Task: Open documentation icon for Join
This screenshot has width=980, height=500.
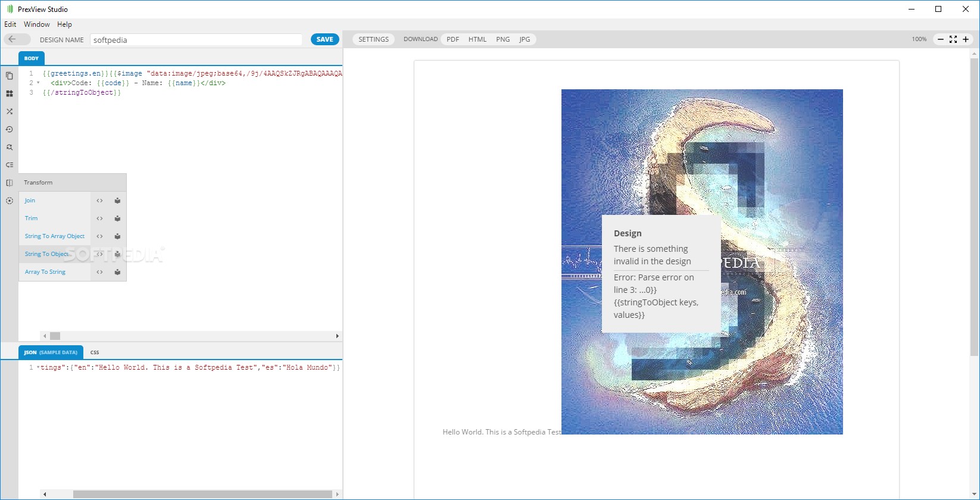Action: 117,201
